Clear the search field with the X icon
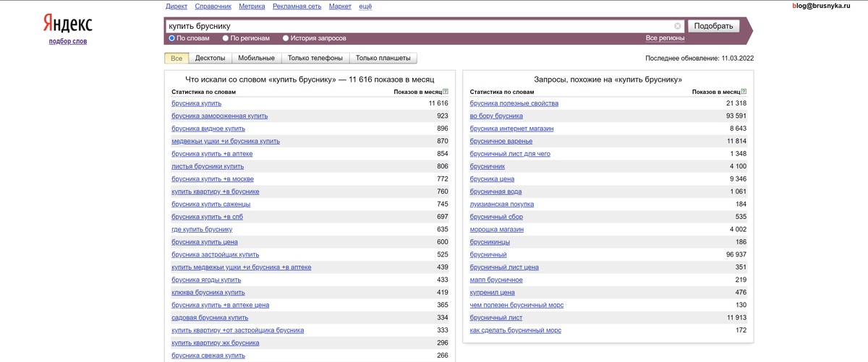This screenshot has height=362, width=868. (x=678, y=26)
